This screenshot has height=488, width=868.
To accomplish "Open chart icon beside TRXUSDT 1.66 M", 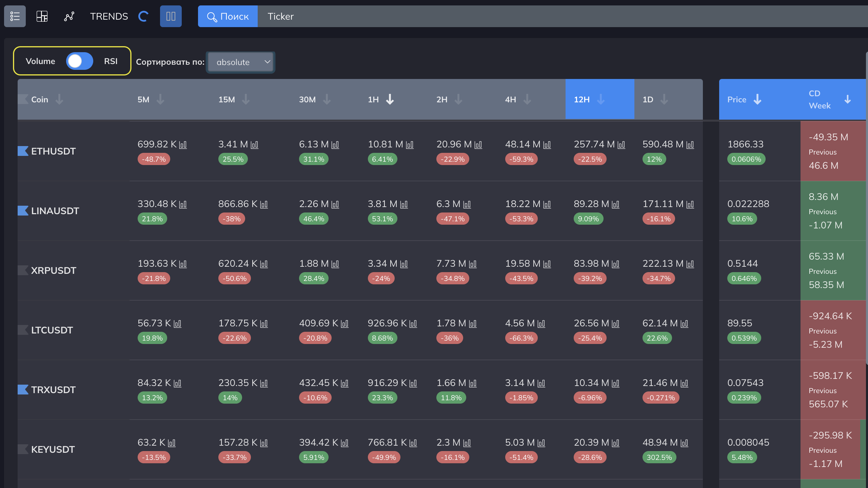I will [473, 384].
